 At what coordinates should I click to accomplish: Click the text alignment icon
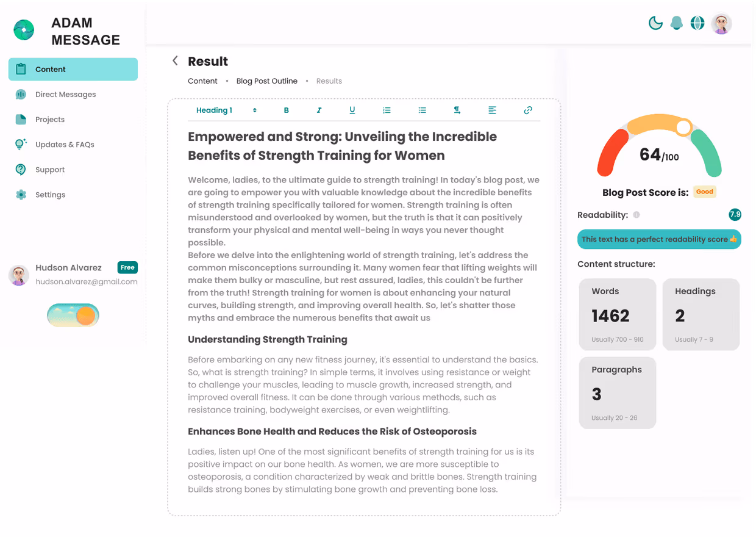(492, 110)
